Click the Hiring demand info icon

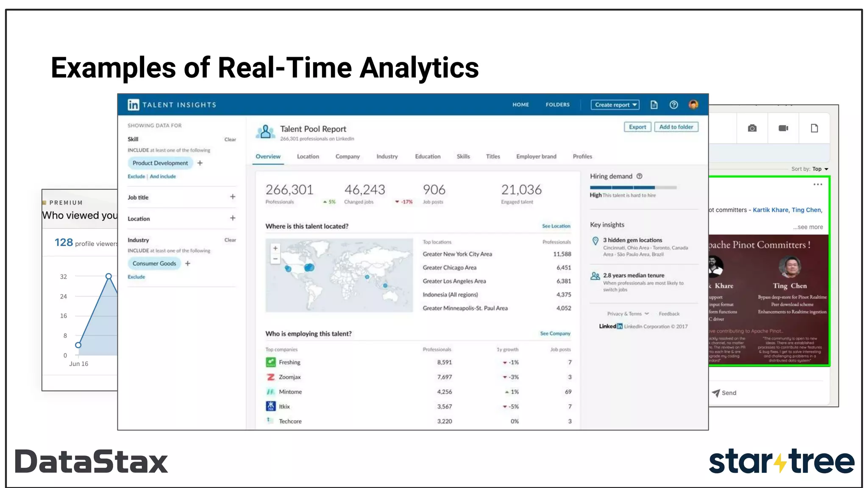point(640,176)
